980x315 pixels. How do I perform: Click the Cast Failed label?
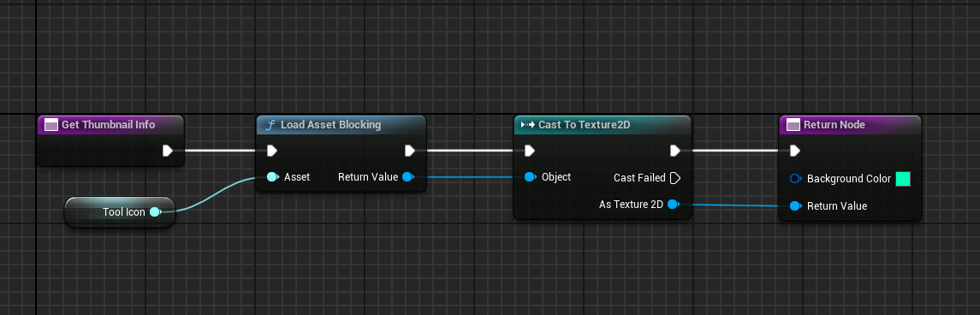click(x=639, y=178)
